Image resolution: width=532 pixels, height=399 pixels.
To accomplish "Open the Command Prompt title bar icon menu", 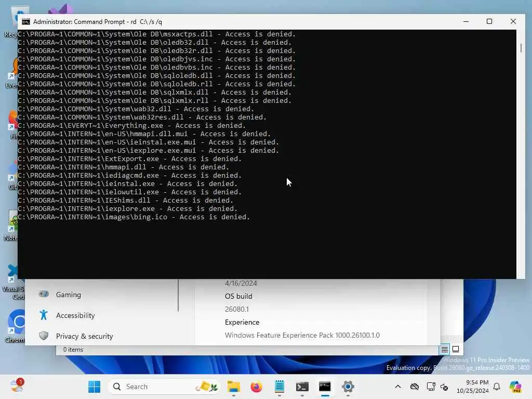I will [26, 22].
